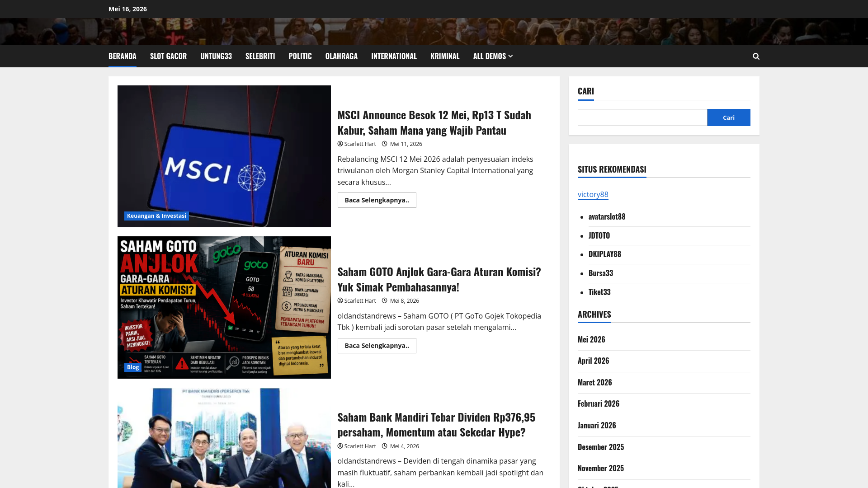Go to the BERANDA menu item

point(122,56)
